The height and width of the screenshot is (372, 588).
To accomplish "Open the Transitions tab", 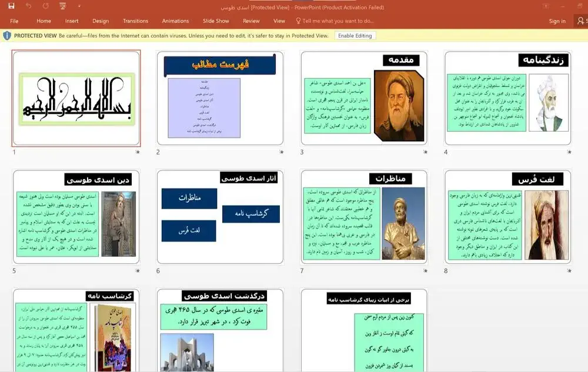I will 135,21.
